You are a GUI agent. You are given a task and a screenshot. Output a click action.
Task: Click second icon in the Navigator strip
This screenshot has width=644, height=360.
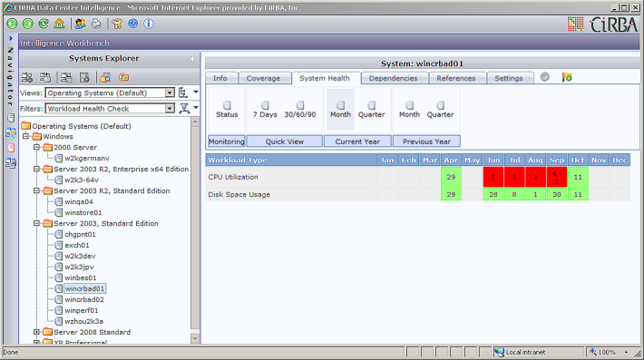(x=11, y=133)
